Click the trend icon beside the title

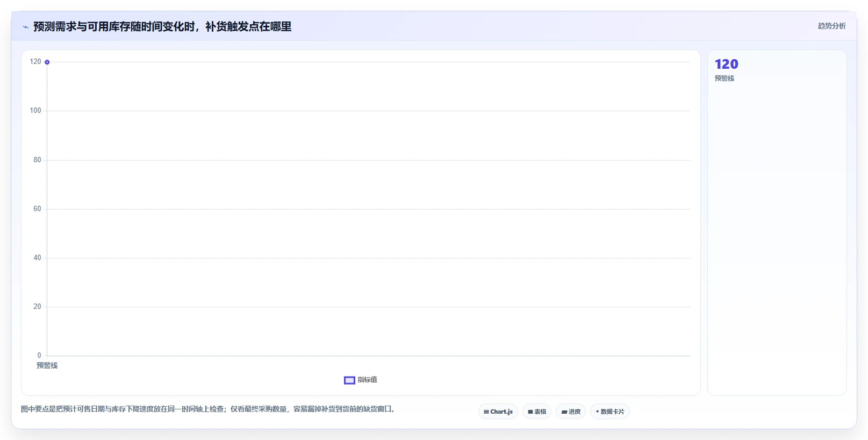(25, 27)
